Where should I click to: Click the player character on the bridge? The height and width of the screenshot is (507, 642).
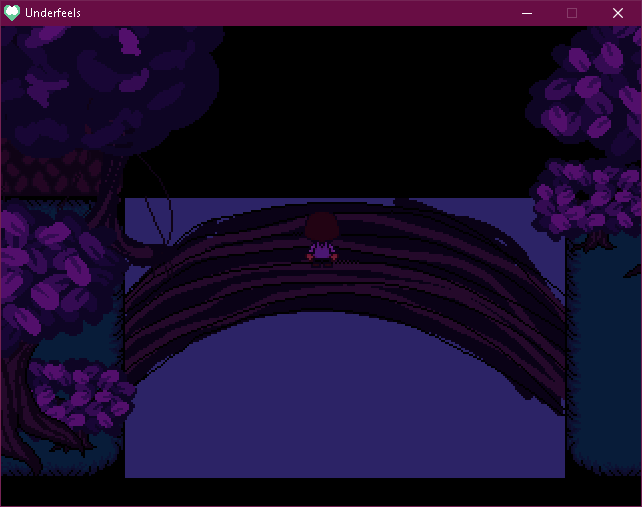point(322,240)
